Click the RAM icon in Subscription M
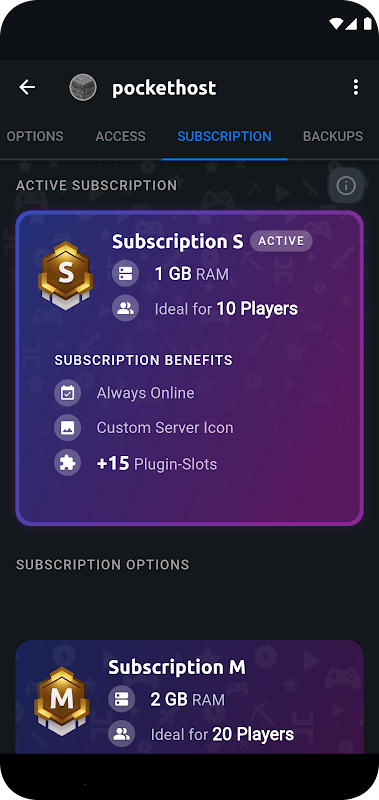The height and width of the screenshot is (800, 379). tap(121, 699)
